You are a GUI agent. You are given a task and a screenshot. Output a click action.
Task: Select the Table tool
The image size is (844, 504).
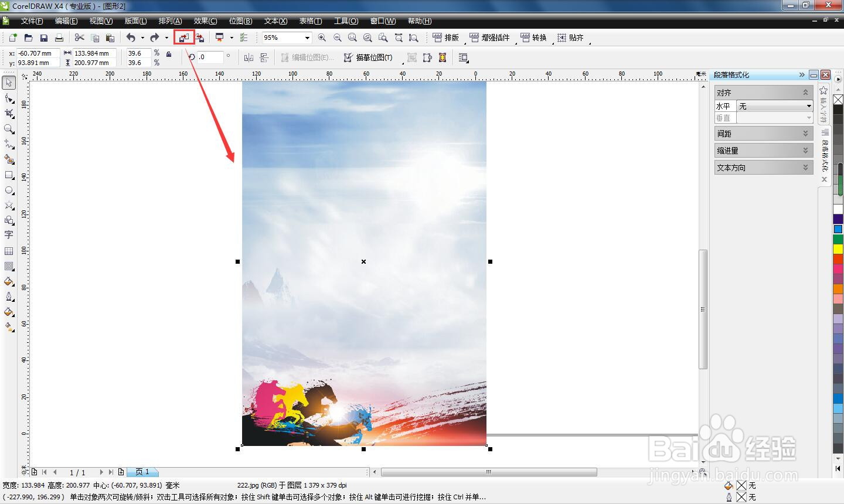pyautogui.click(x=9, y=251)
